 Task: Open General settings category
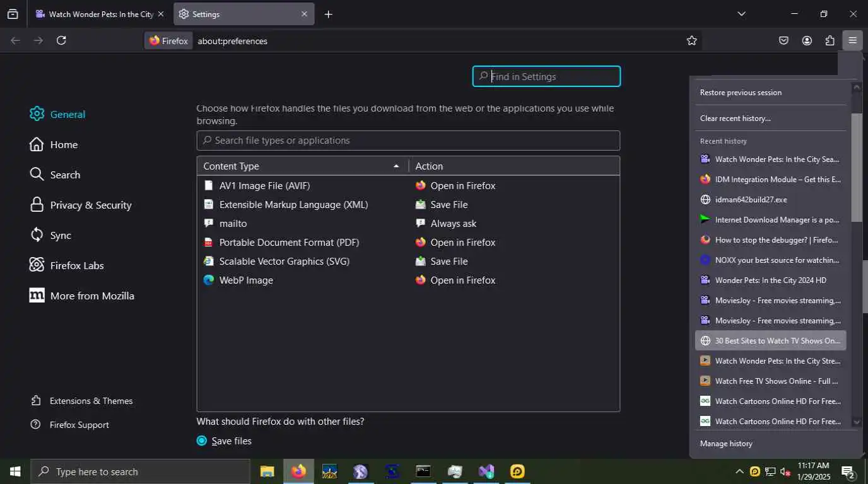point(57,114)
